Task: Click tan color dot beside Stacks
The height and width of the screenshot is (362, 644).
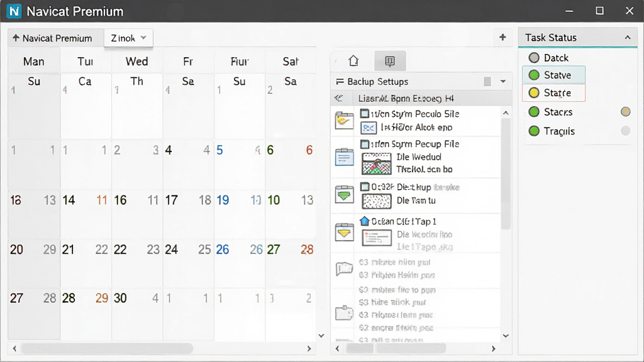Action: point(626,112)
